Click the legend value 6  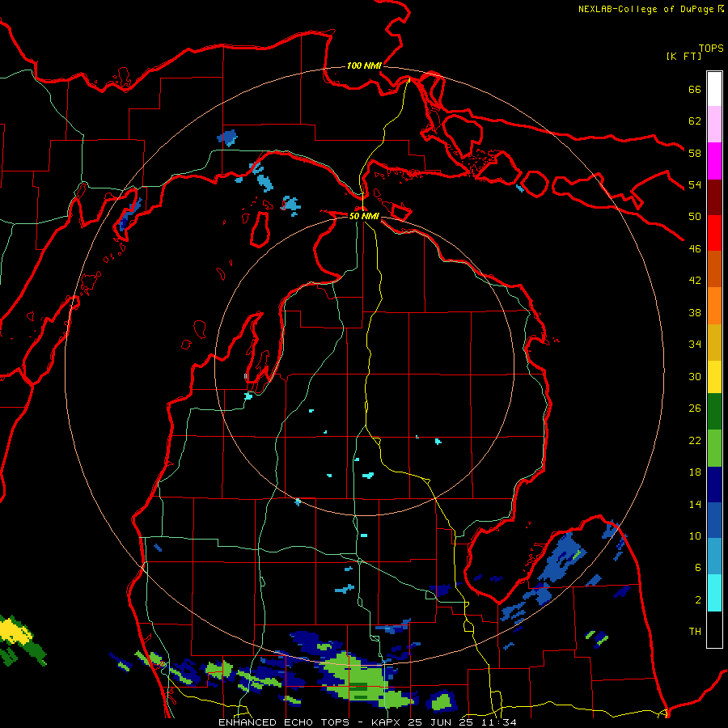pyautogui.click(x=697, y=568)
